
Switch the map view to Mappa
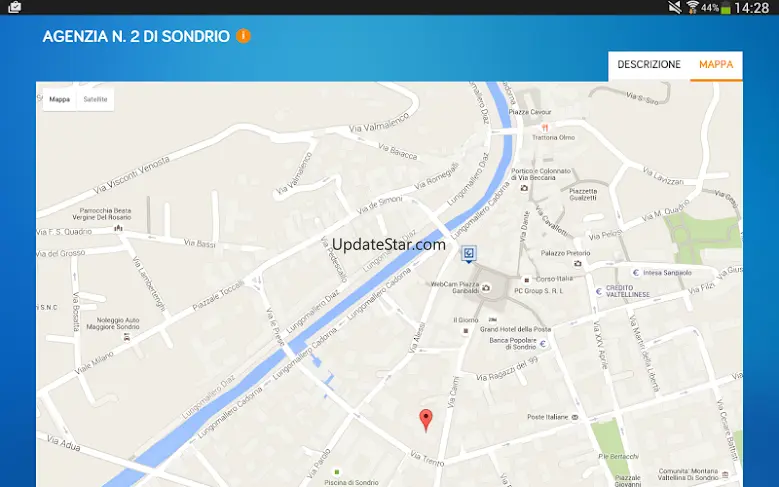[x=60, y=99]
